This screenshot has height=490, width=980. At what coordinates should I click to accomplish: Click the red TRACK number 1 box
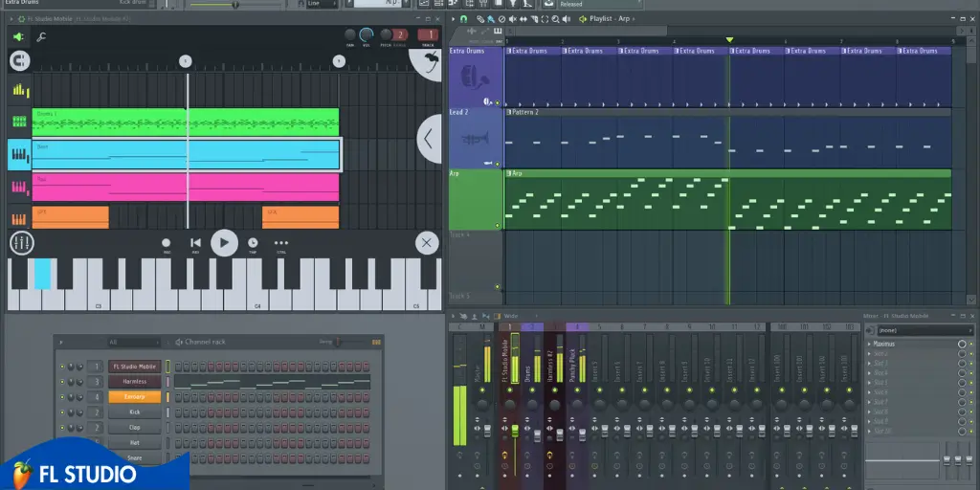pyautogui.click(x=428, y=35)
